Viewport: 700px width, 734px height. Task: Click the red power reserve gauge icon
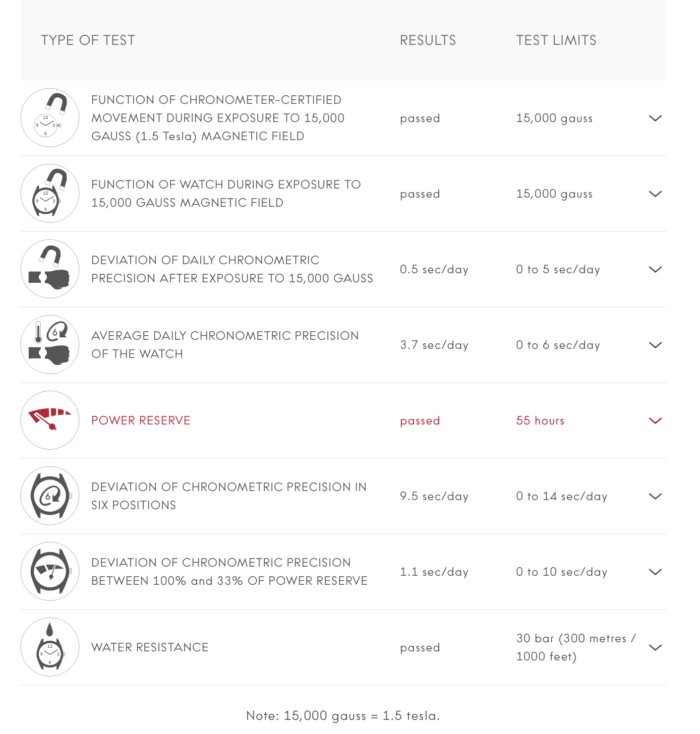click(50, 420)
